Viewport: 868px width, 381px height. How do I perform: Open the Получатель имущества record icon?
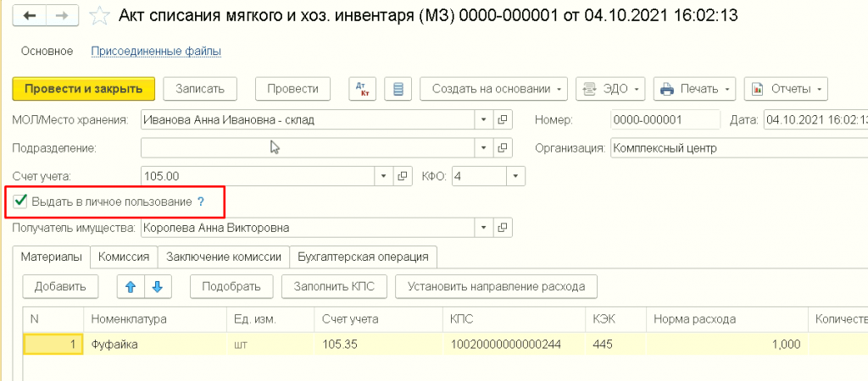click(502, 228)
